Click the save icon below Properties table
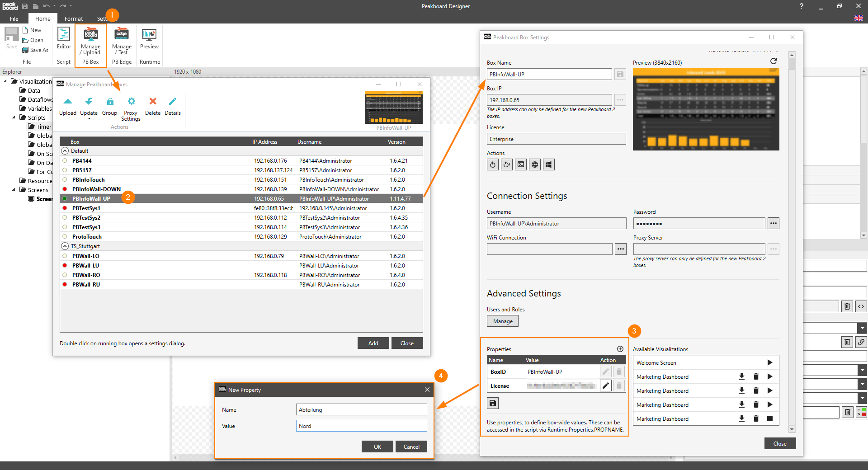This screenshot has width=868, height=470. [x=493, y=403]
